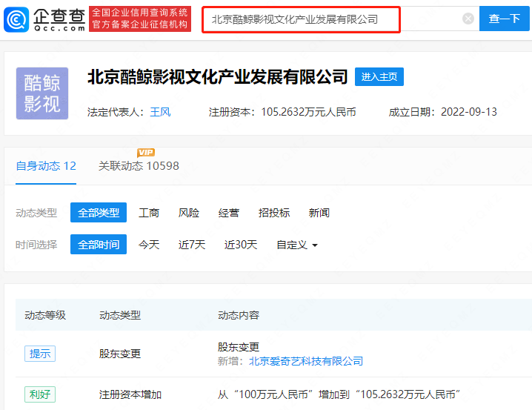The image size is (532, 410).
Task: Filter dynamics by 新闻 type
Action: [x=319, y=213]
